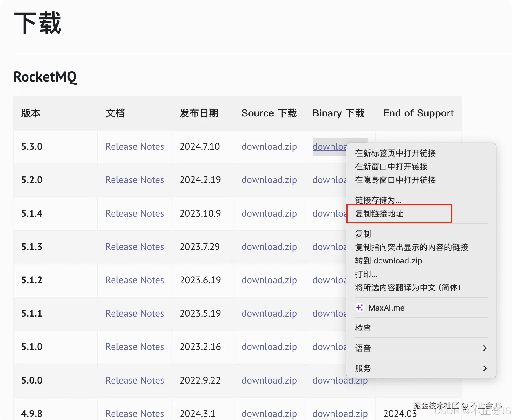Open Release Notes for version 5.3.0
Screen dimensions: 512x420
(x=135, y=146)
